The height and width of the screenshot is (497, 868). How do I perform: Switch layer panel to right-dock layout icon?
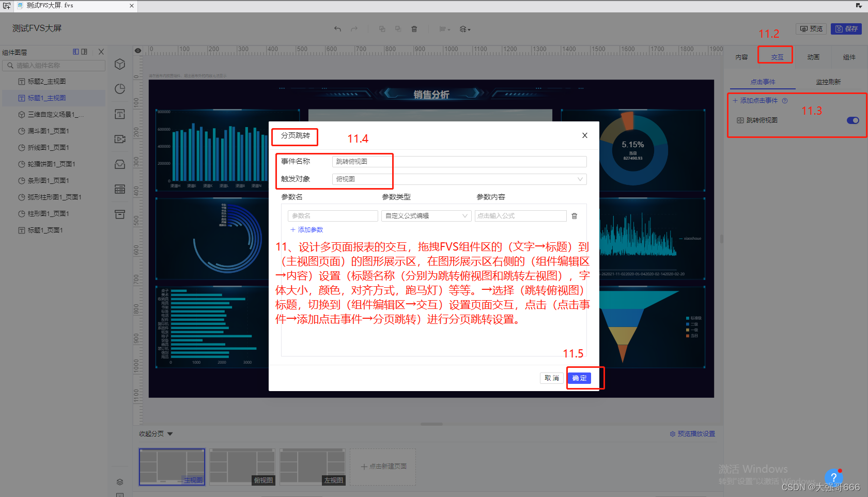tap(84, 52)
